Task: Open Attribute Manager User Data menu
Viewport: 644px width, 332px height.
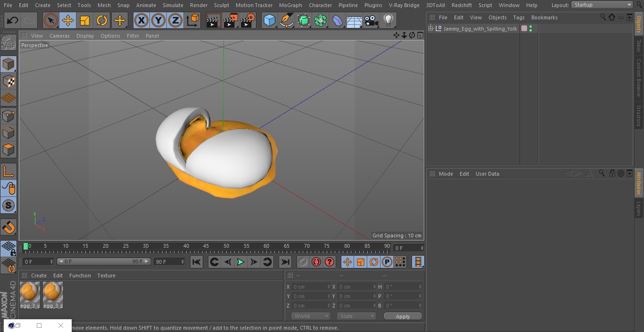Action: pos(487,174)
